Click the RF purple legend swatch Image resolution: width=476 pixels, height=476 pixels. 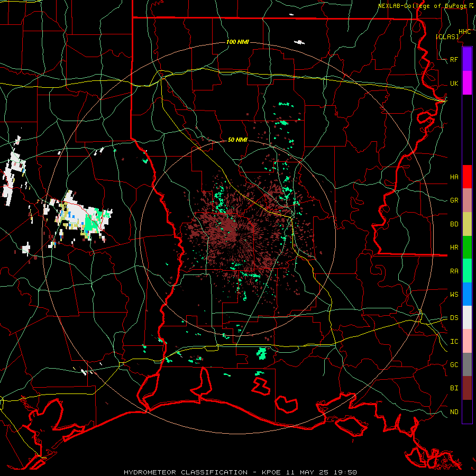tap(467, 59)
